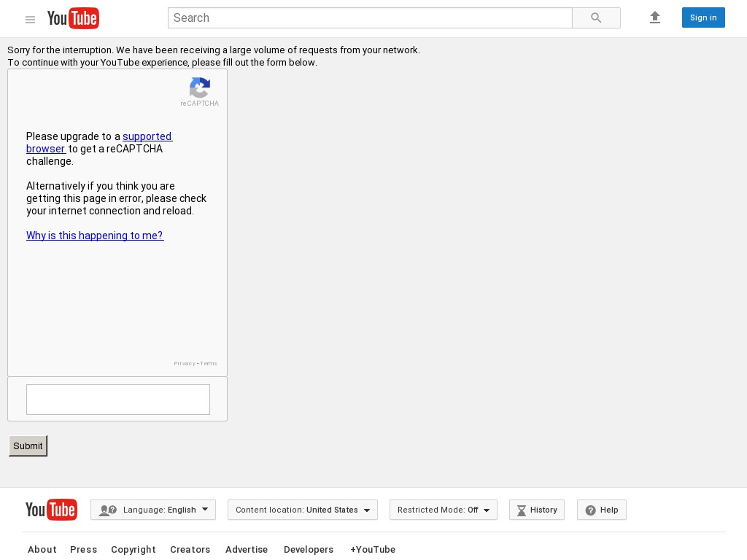This screenshot has height=560, width=747.
Task: Click the upload arrow icon
Action: tap(654, 17)
